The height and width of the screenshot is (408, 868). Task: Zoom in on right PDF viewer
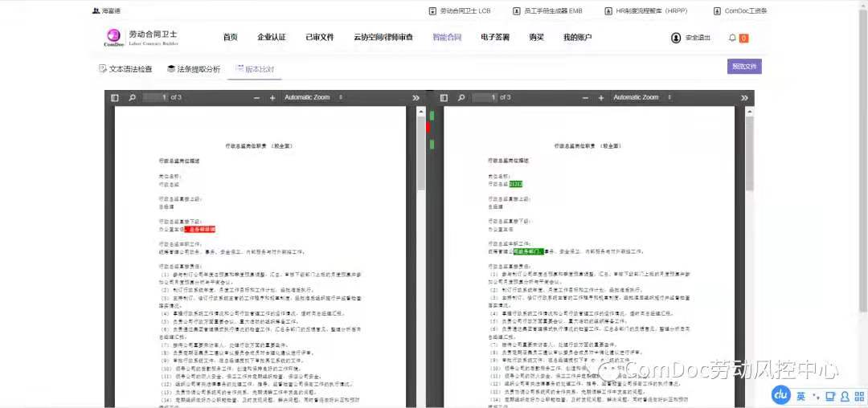(x=601, y=98)
